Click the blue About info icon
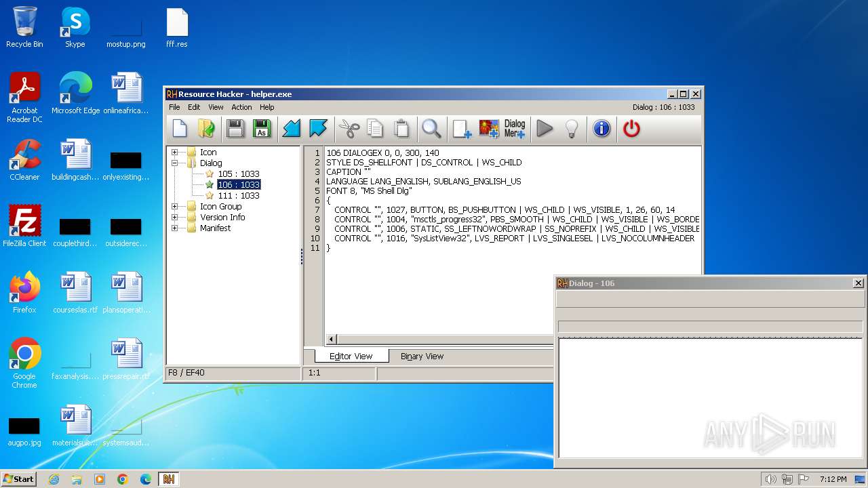 (x=601, y=128)
